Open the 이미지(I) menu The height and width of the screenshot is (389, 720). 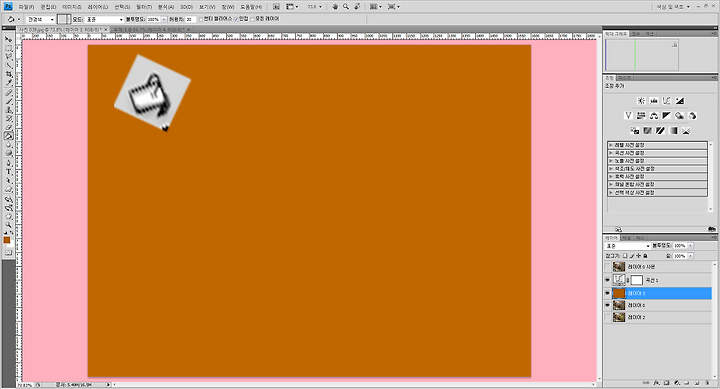coord(72,7)
